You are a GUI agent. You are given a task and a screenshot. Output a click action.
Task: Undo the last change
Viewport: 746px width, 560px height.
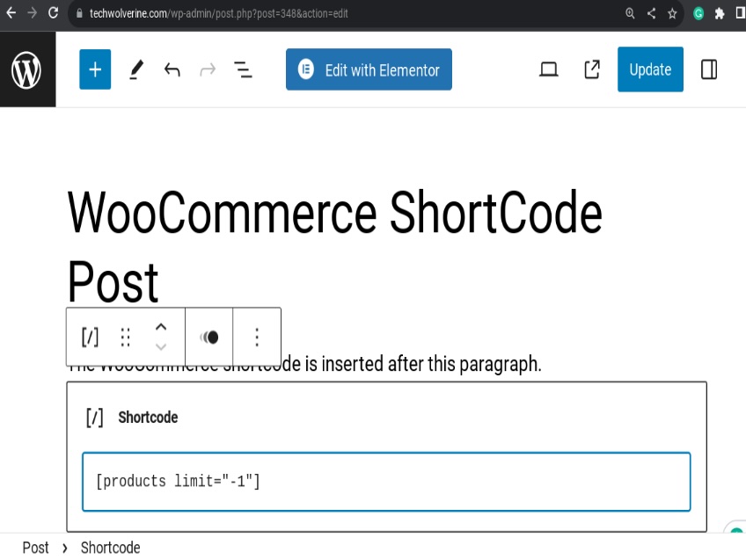(172, 69)
